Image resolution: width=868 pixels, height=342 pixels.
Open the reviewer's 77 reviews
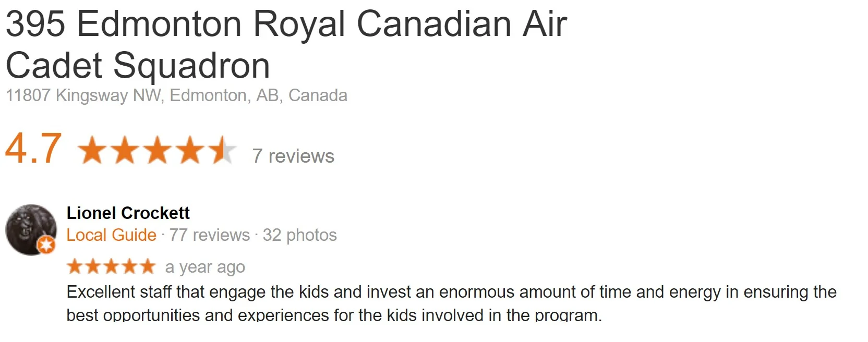click(209, 235)
